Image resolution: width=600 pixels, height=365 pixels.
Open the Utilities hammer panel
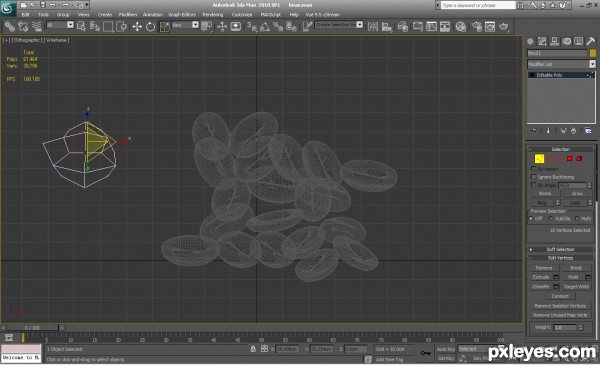click(590, 41)
